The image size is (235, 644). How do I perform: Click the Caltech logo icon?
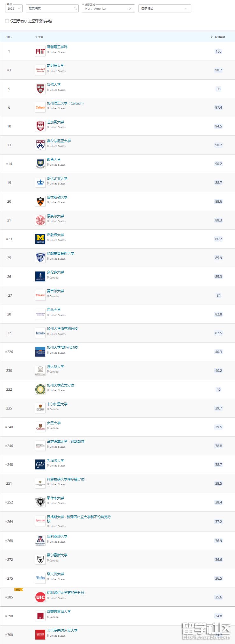40,108
